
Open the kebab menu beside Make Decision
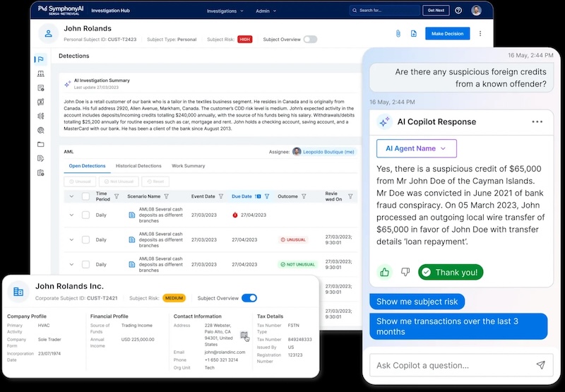click(480, 33)
